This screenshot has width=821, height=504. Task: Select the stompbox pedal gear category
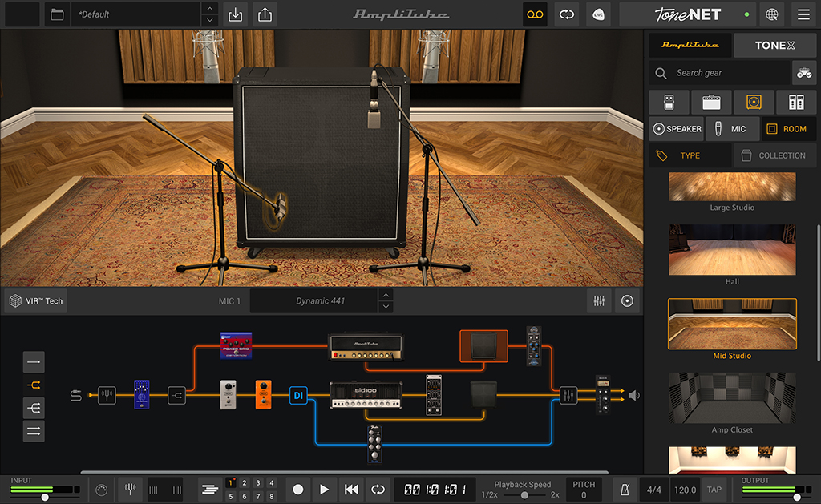pyautogui.click(x=669, y=102)
